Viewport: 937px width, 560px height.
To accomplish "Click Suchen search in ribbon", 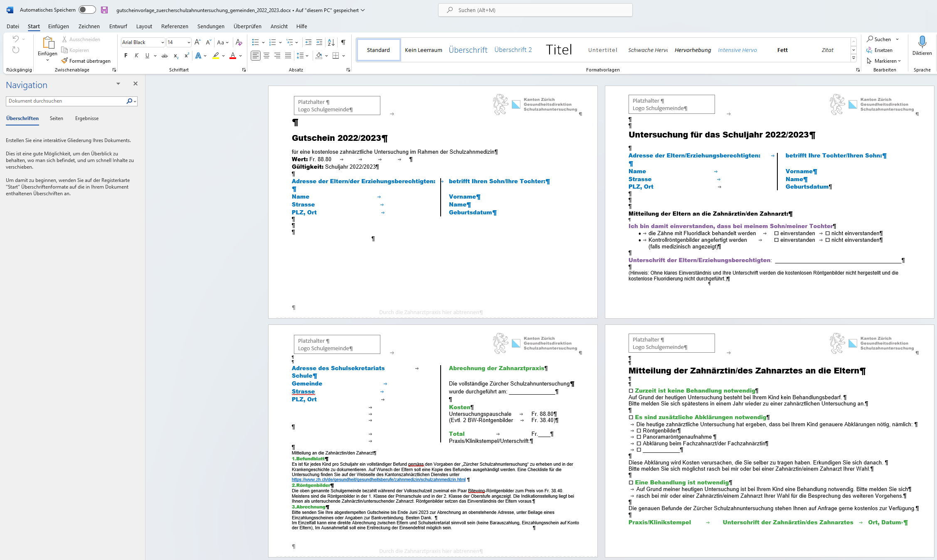I will 879,39.
